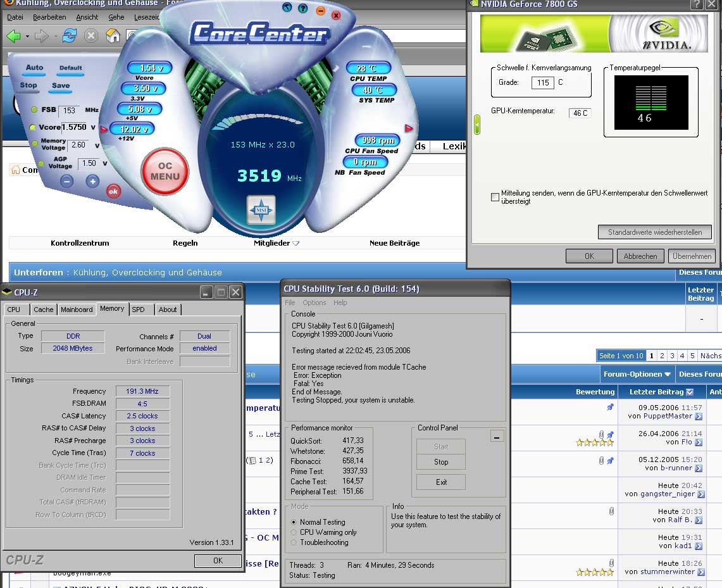Open Options menu in CPU Stability Test

(314, 303)
